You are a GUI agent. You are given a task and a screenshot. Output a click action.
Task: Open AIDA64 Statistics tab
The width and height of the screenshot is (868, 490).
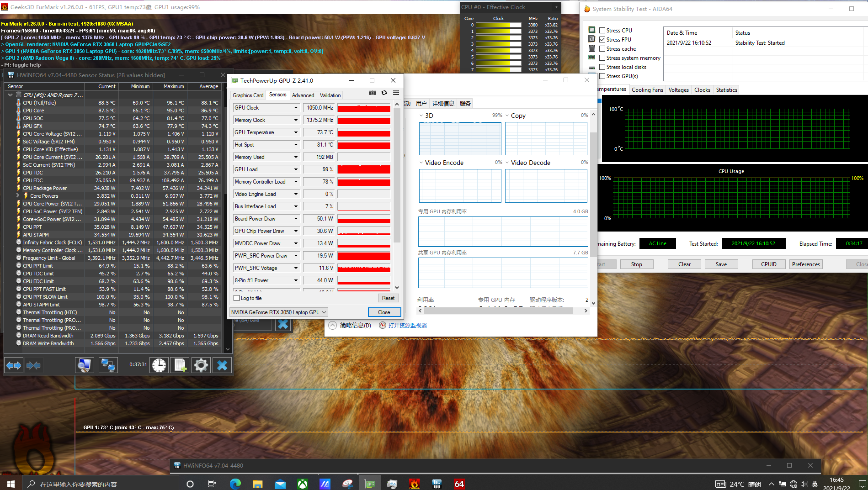click(x=726, y=90)
